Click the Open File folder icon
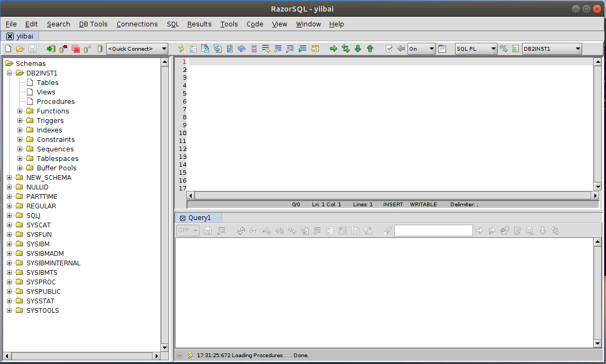Screen dimensions: 606x364 [20, 49]
